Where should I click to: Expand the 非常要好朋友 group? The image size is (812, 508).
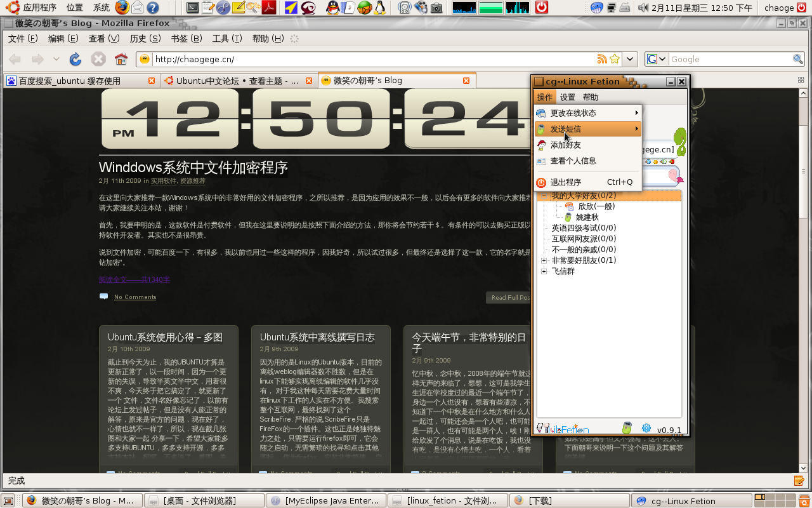544,260
